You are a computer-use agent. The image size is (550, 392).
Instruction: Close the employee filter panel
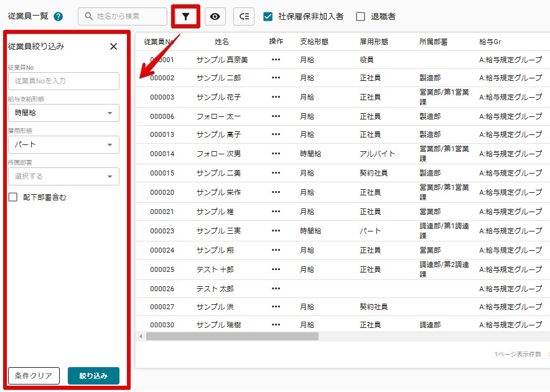click(x=113, y=46)
